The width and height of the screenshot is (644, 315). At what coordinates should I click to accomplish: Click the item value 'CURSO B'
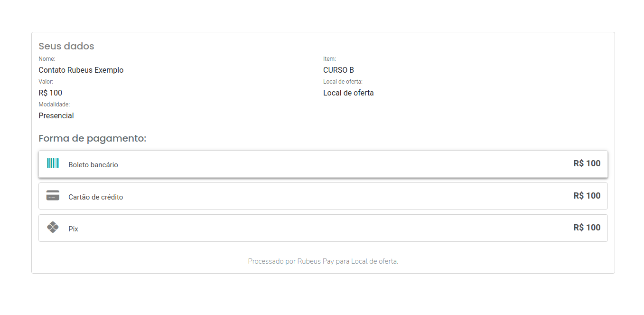[x=338, y=70]
